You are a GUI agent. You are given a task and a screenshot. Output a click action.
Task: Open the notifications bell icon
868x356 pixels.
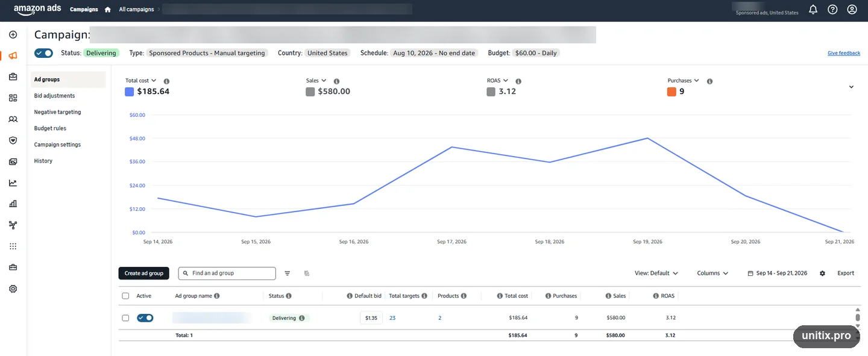click(x=813, y=10)
